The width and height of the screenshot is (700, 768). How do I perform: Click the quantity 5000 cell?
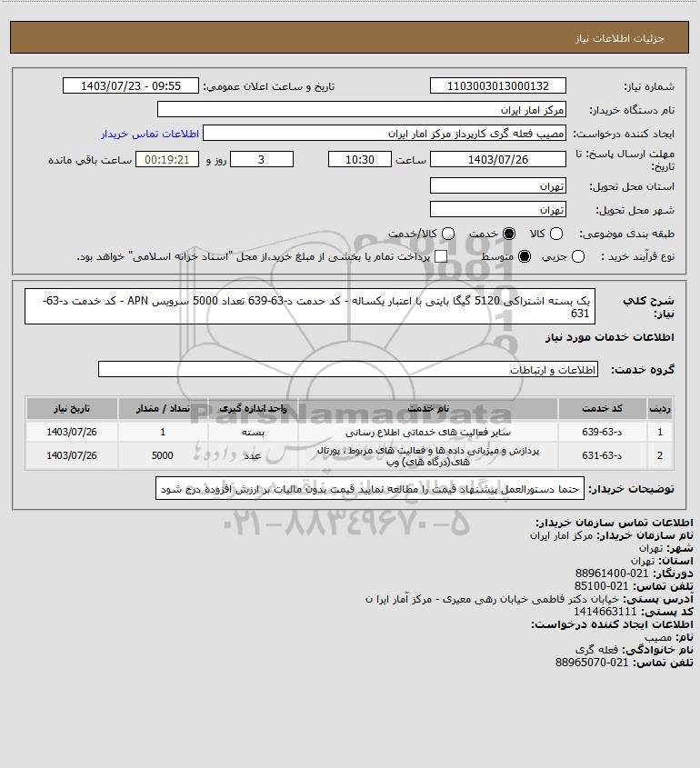point(163,455)
